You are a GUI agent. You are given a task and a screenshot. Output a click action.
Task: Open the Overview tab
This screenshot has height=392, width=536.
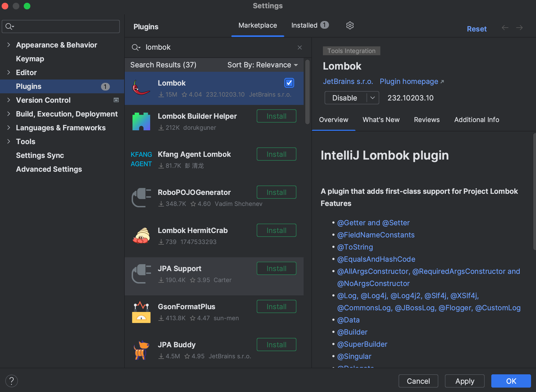click(333, 120)
